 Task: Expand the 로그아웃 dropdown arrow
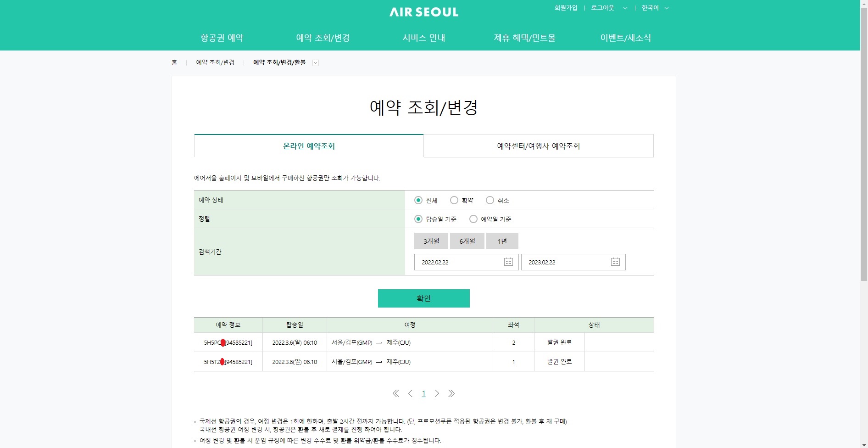click(x=625, y=8)
